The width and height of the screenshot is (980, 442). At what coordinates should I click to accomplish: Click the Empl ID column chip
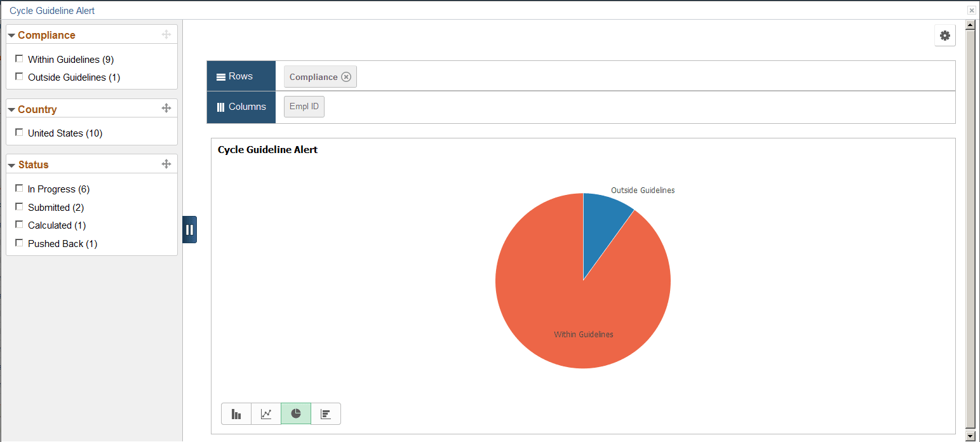(304, 106)
